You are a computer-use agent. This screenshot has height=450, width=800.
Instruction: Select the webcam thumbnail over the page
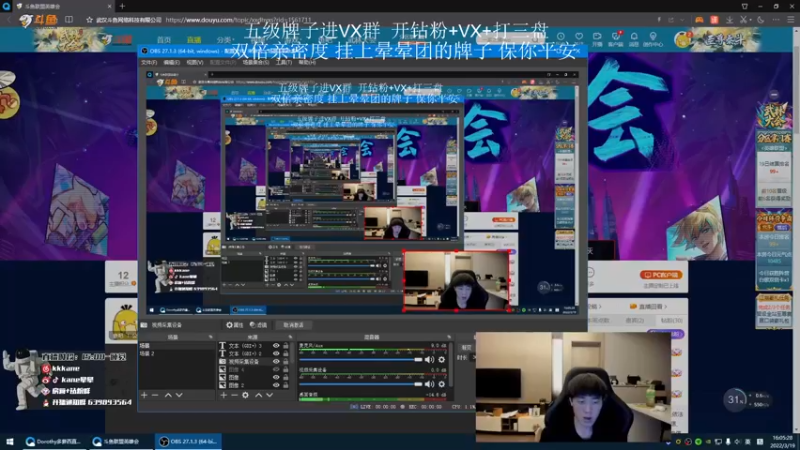573,387
